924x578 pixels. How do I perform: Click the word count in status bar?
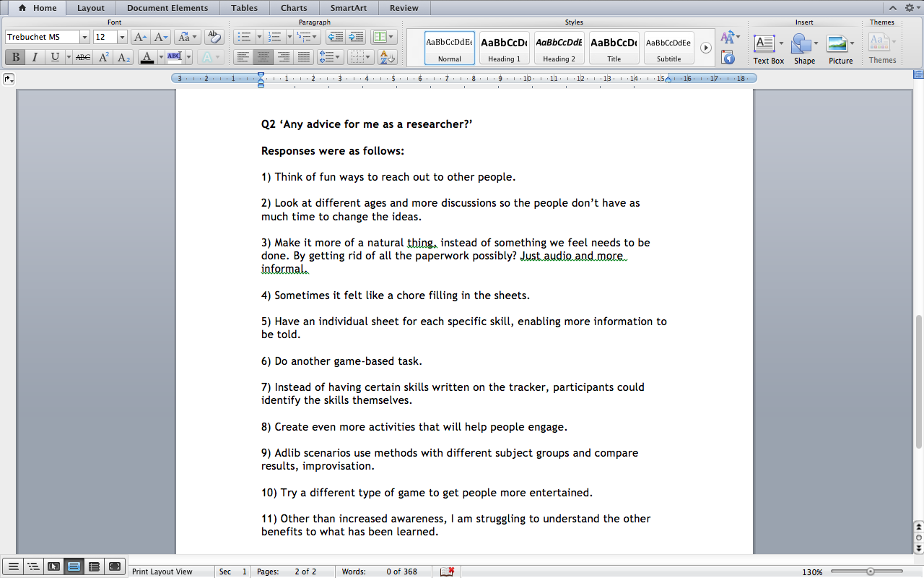pyautogui.click(x=401, y=571)
